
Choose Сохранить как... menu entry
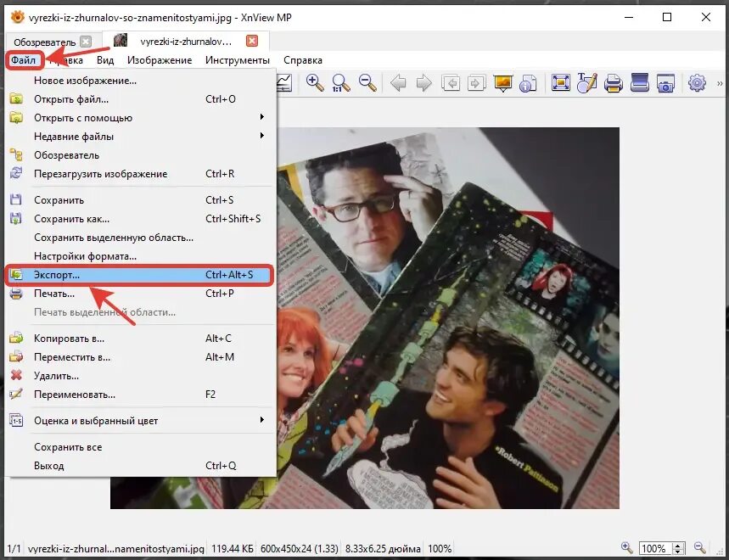pyautogui.click(x=139, y=218)
